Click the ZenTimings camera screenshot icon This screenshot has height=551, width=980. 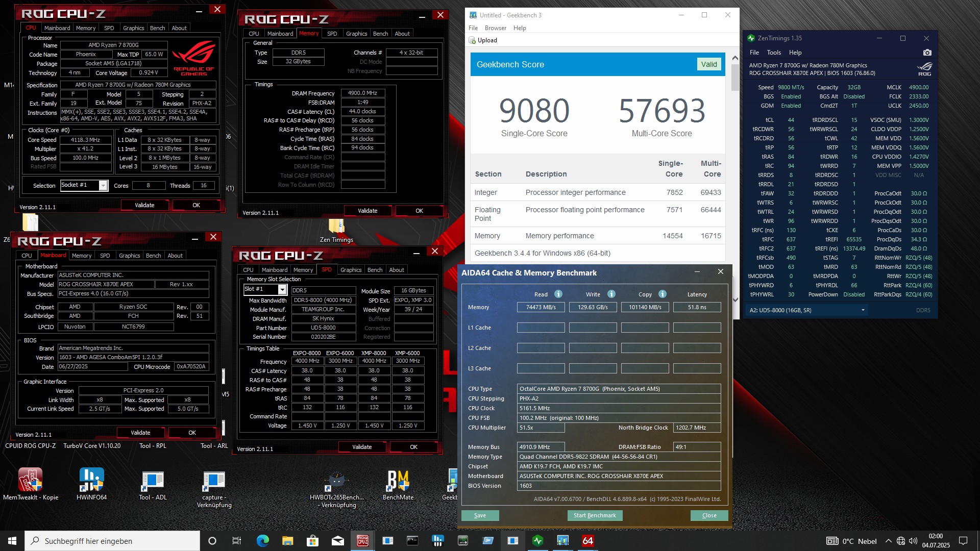pos(927,53)
